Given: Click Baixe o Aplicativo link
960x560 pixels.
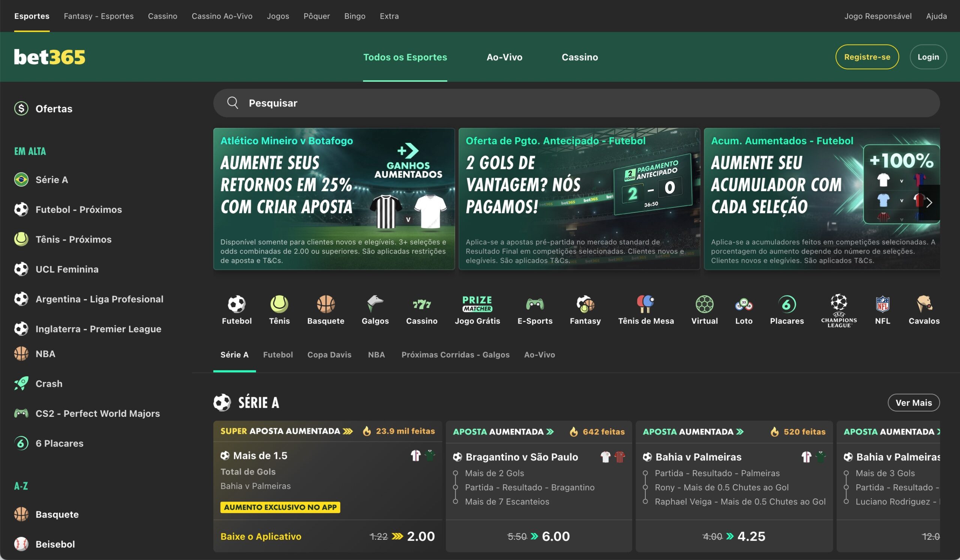Looking at the screenshot, I should click(x=261, y=536).
